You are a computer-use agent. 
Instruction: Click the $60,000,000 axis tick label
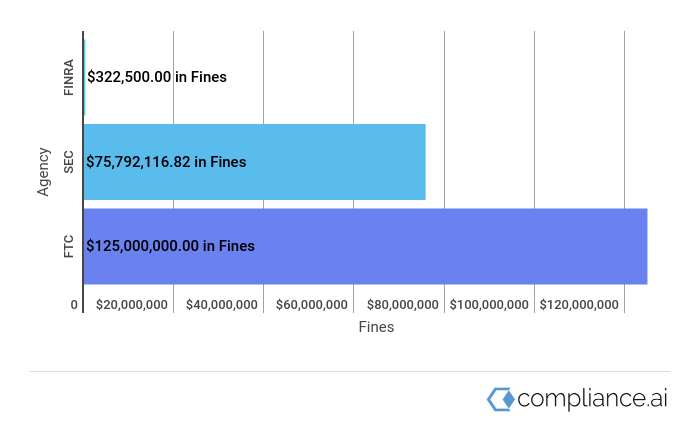pyautogui.click(x=312, y=305)
